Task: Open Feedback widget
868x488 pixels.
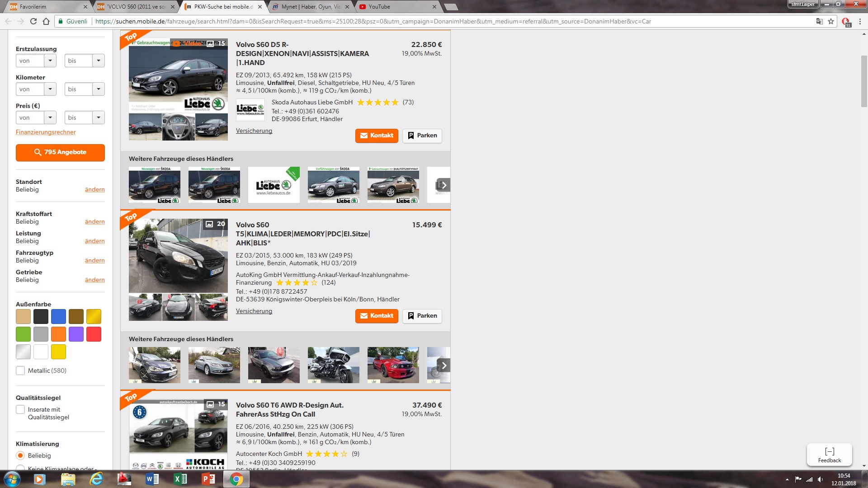Action: tap(830, 455)
